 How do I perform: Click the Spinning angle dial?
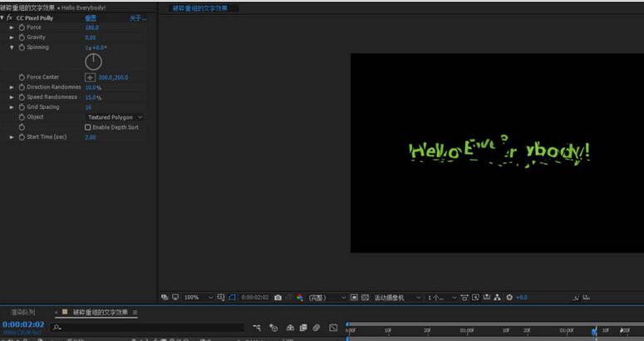(x=94, y=62)
